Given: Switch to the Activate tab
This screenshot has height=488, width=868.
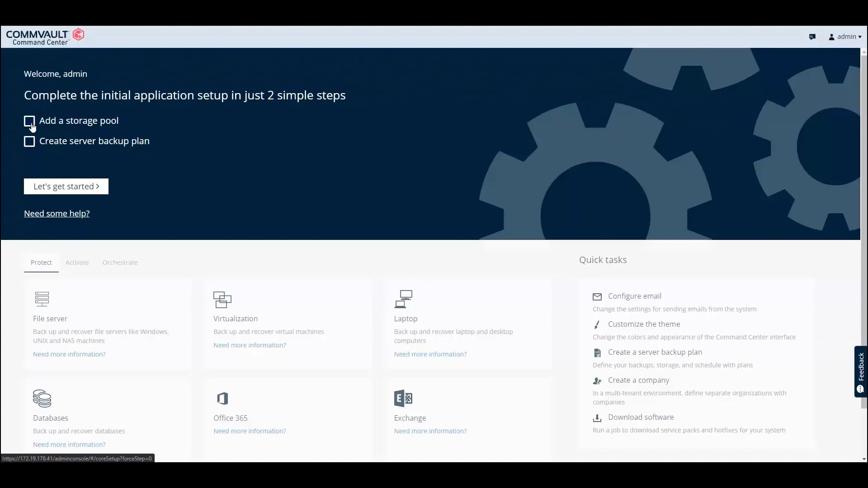Looking at the screenshot, I should [x=77, y=262].
